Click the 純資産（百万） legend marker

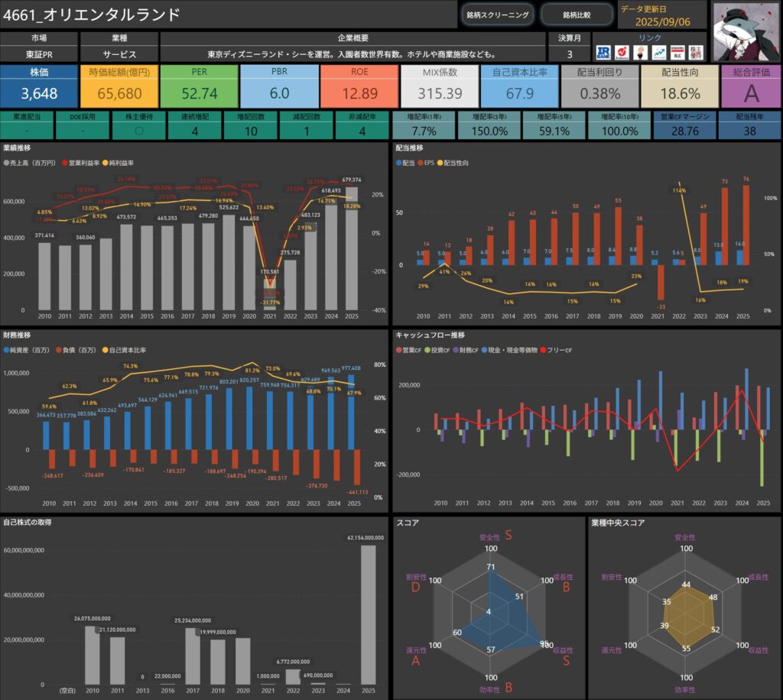(x=6, y=350)
